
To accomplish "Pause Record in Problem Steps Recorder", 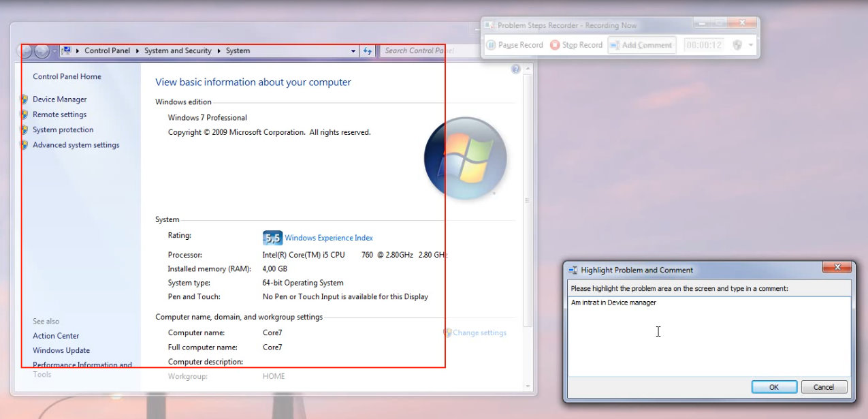I will [x=514, y=45].
